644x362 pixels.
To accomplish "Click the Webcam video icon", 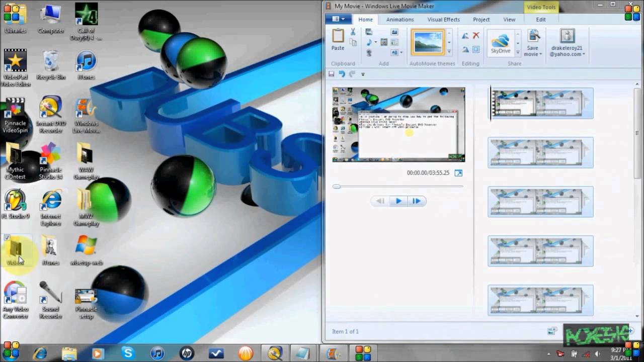I will [x=369, y=52].
